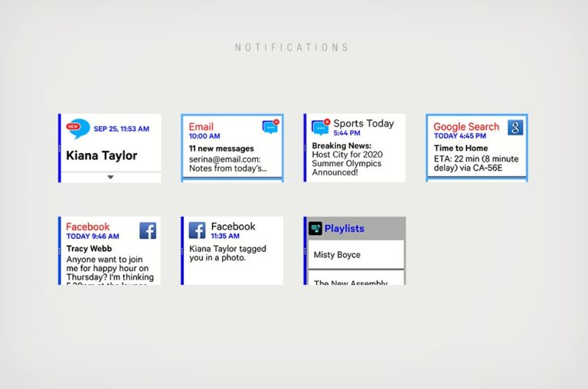Expand the Kiana Taylor notification arrow
The image size is (588, 389).
click(x=110, y=177)
